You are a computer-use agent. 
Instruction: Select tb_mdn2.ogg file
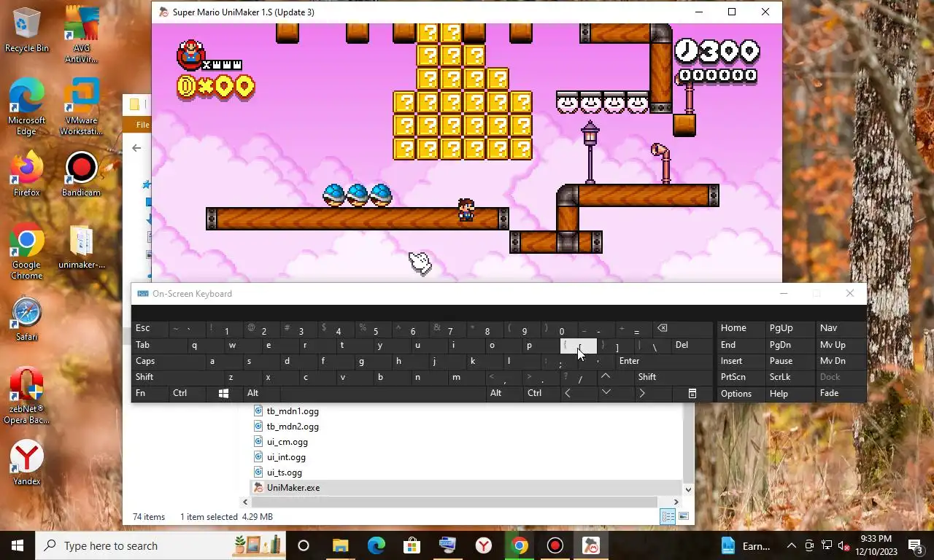click(293, 427)
